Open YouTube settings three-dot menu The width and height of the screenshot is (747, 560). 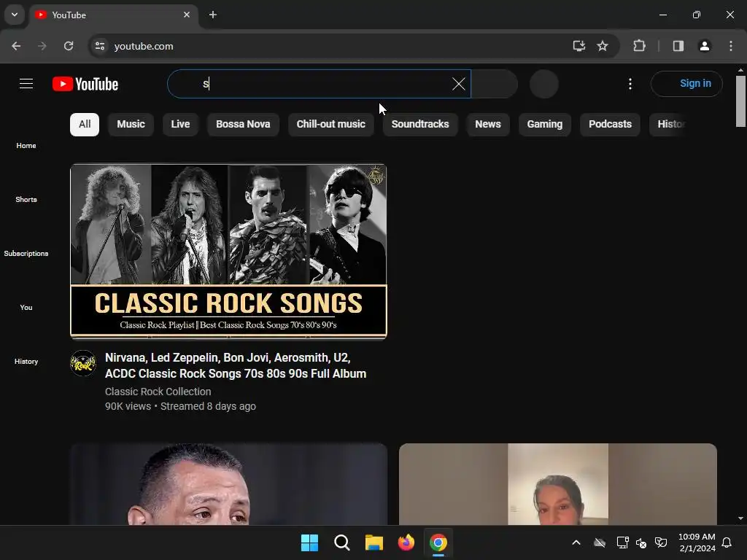click(x=630, y=84)
